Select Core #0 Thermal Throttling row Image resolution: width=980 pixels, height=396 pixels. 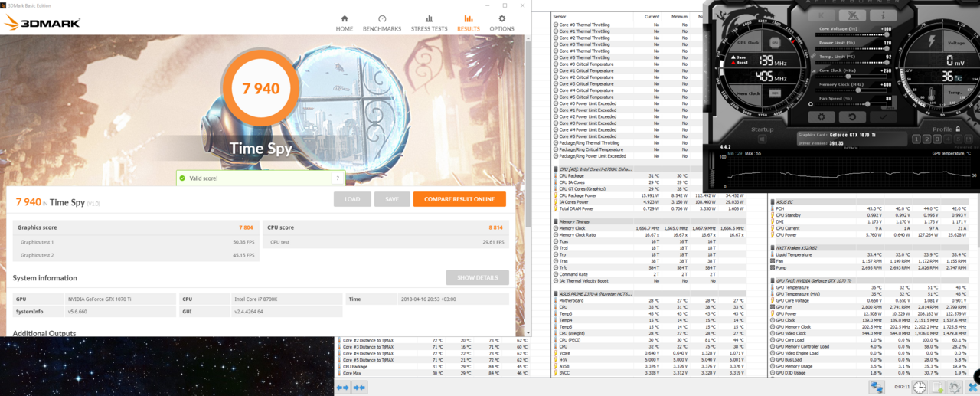coord(628,25)
